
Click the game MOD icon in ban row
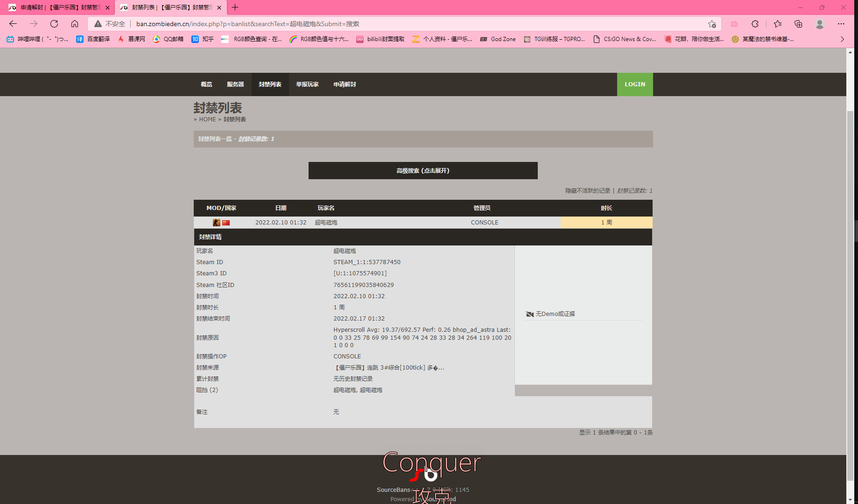click(x=217, y=223)
